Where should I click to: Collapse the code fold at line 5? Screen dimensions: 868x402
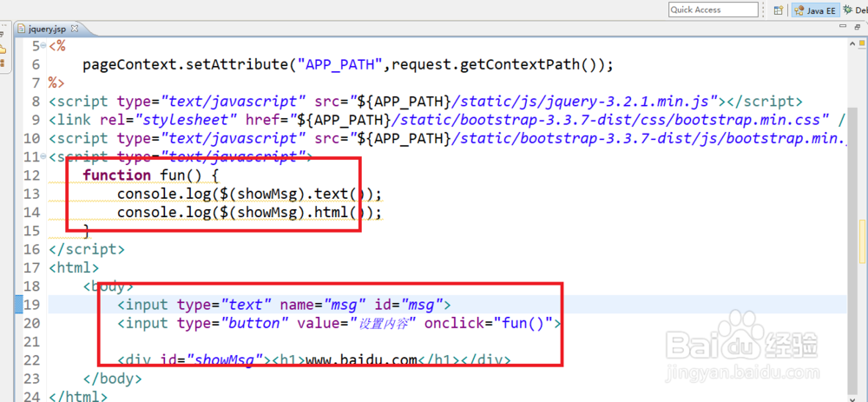[43, 45]
